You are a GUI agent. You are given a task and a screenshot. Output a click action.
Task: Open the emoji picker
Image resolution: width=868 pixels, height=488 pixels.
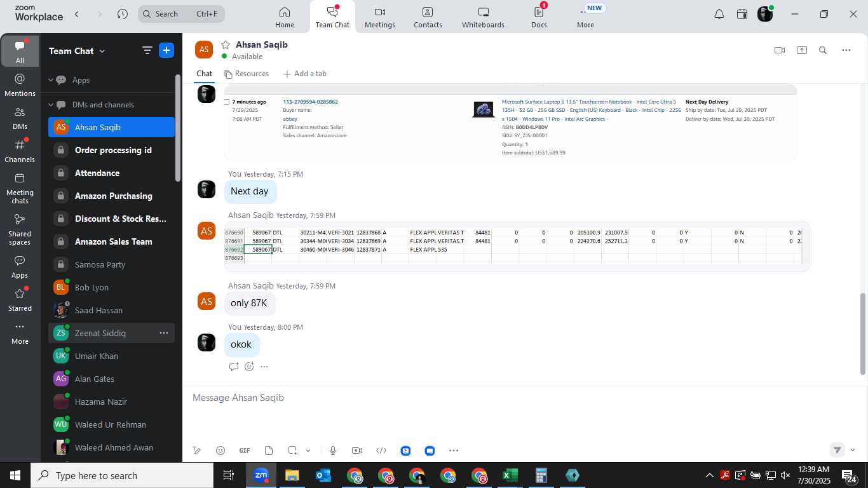(x=220, y=451)
